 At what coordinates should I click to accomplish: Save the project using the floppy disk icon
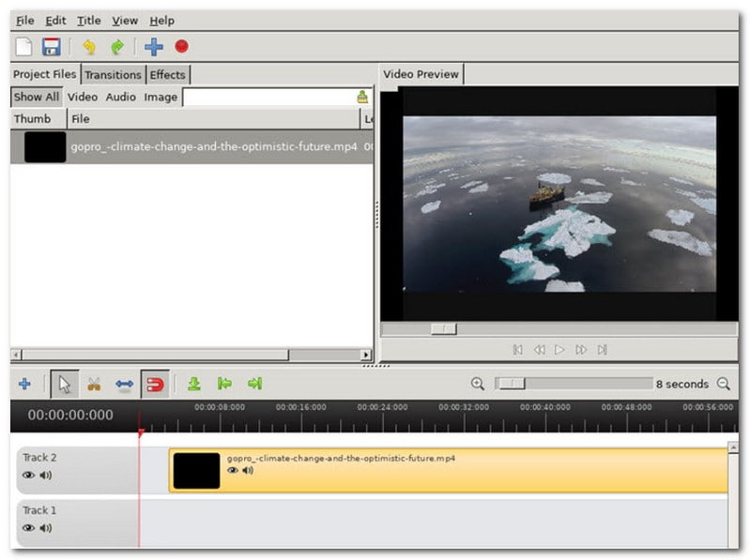coord(52,47)
